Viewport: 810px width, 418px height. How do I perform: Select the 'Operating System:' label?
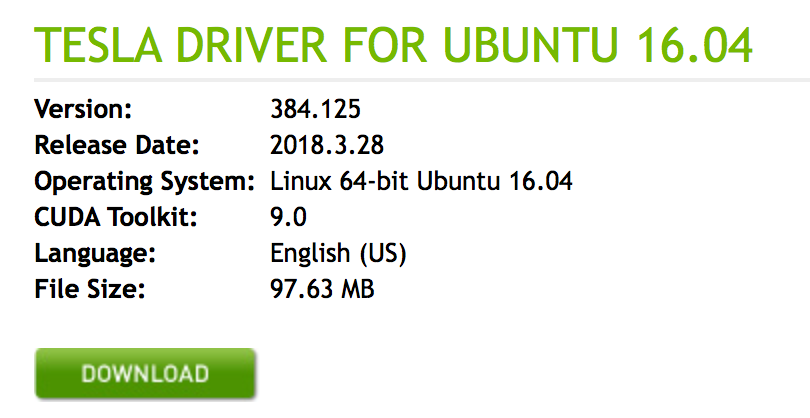click(145, 182)
